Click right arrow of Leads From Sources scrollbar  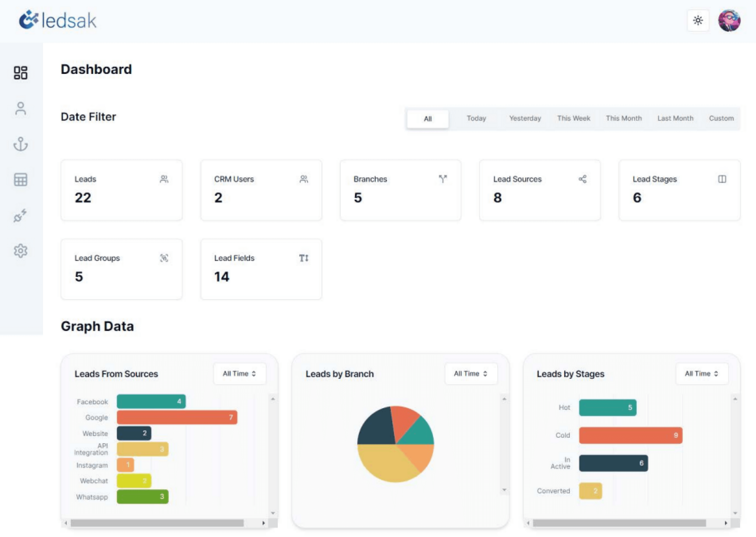(x=263, y=523)
